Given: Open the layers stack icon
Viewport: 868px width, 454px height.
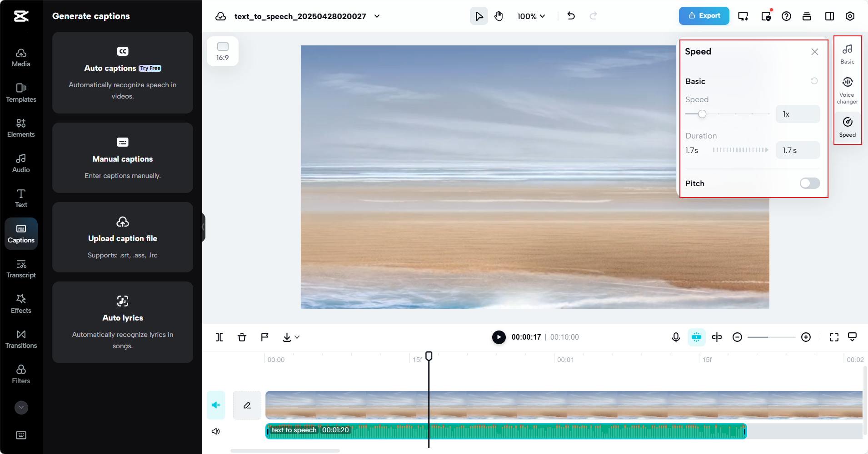Looking at the screenshot, I should [807, 16].
